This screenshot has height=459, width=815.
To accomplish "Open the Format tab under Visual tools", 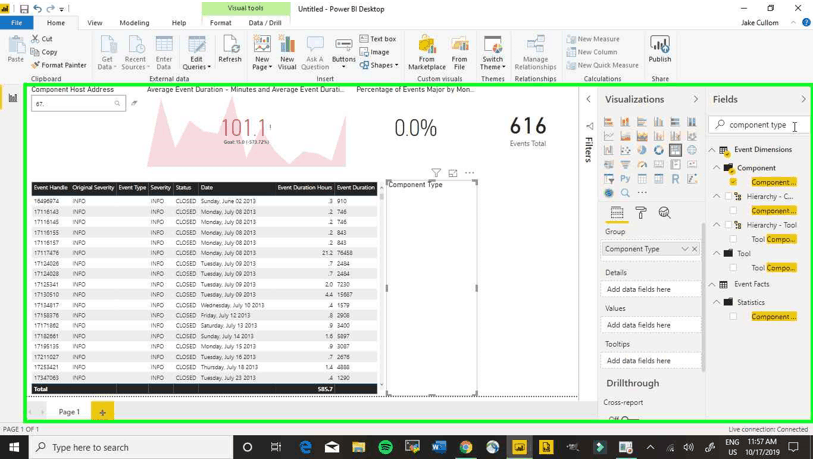I will (220, 23).
